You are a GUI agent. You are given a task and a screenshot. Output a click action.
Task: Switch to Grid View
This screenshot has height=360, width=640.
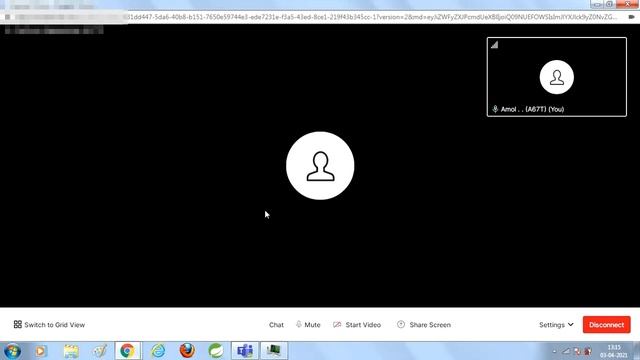coord(49,324)
